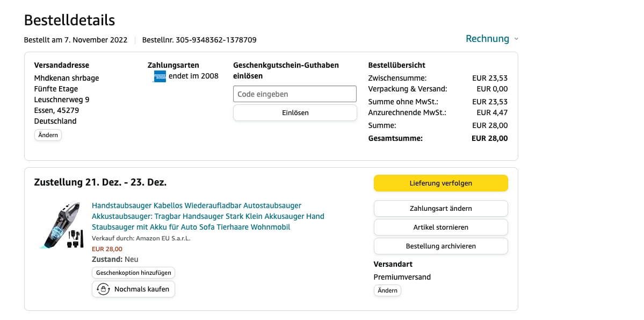Viewport: 644px width, 320px height.
Task: Open the Rechnung dropdown
Action: (x=491, y=39)
